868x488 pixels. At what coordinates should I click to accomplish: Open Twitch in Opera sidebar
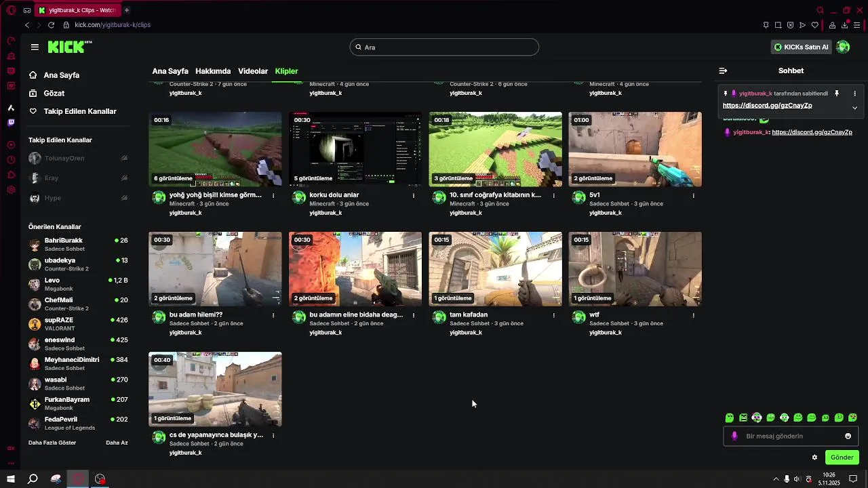pyautogui.click(x=11, y=123)
